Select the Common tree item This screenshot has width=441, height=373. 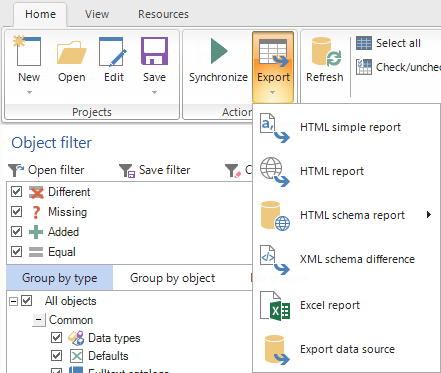[71, 320]
